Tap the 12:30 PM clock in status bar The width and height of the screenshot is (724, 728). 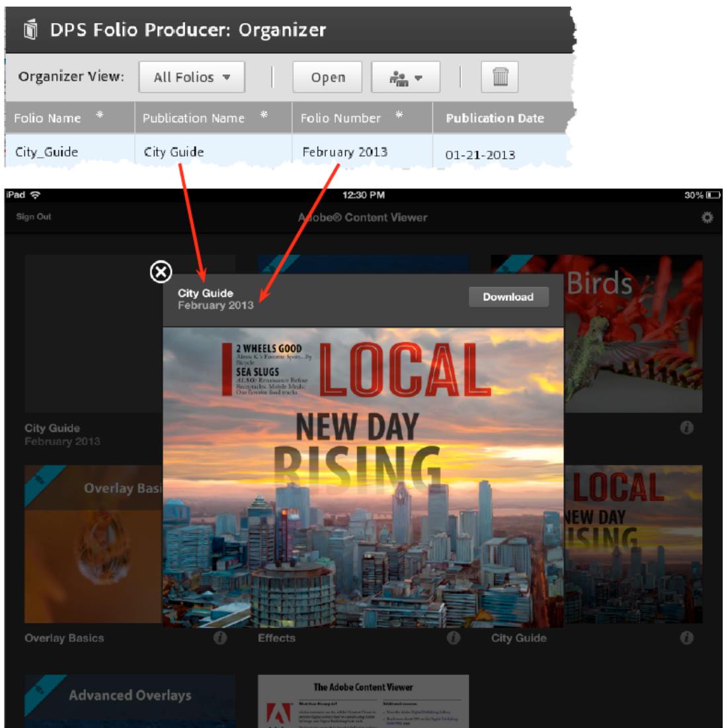pos(363,195)
